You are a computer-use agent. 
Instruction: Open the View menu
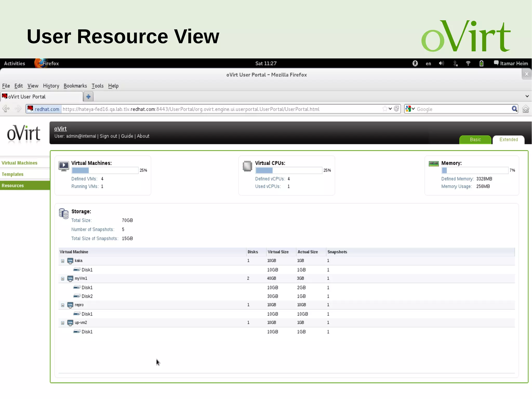(x=33, y=86)
